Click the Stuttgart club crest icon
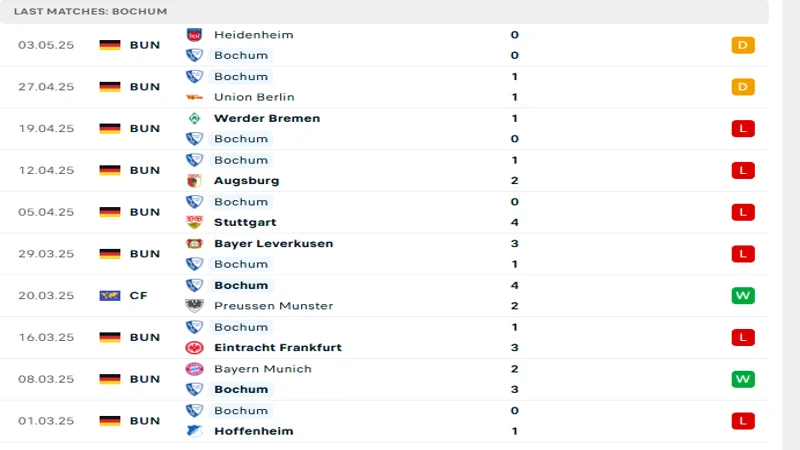Viewport: 800px width, 450px height. pos(194,222)
